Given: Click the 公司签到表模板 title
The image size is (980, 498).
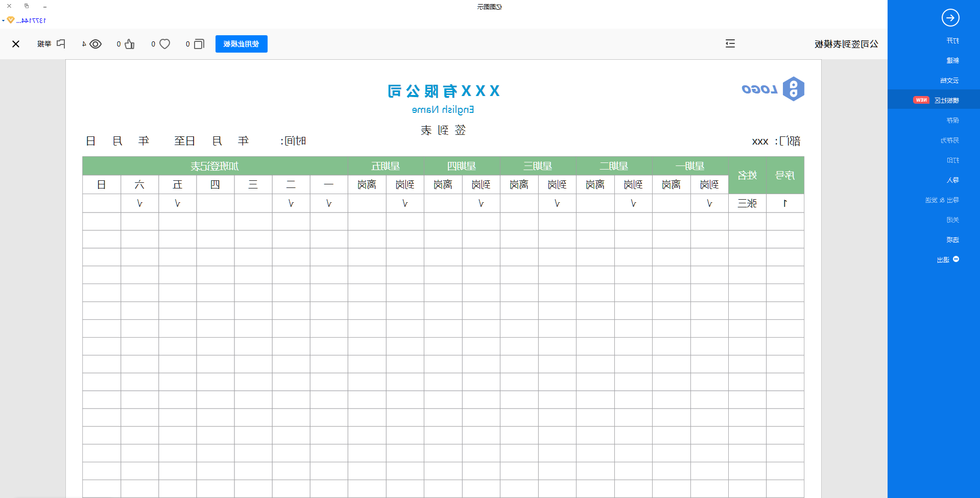Looking at the screenshot, I should click(846, 44).
